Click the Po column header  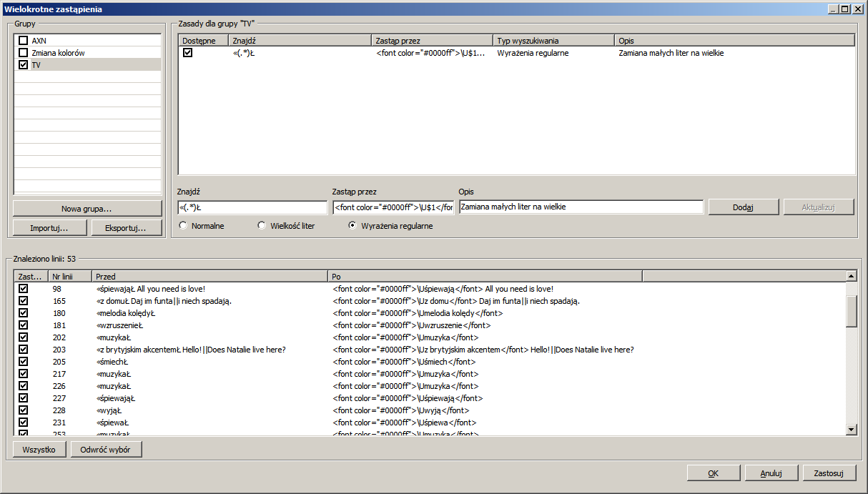[485, 276]
